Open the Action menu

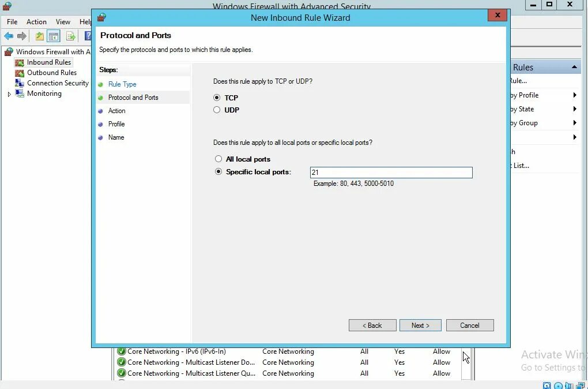click(36, 22)
